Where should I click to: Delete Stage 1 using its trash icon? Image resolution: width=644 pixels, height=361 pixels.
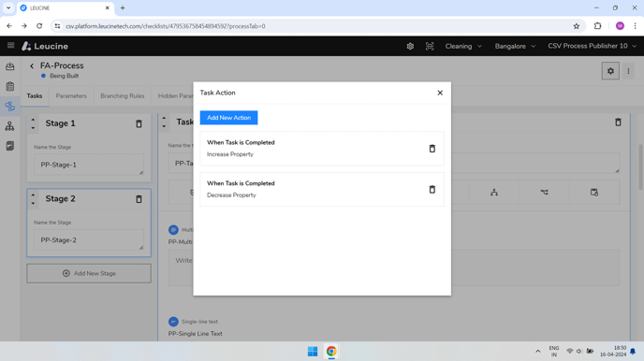tap(139, 123)
